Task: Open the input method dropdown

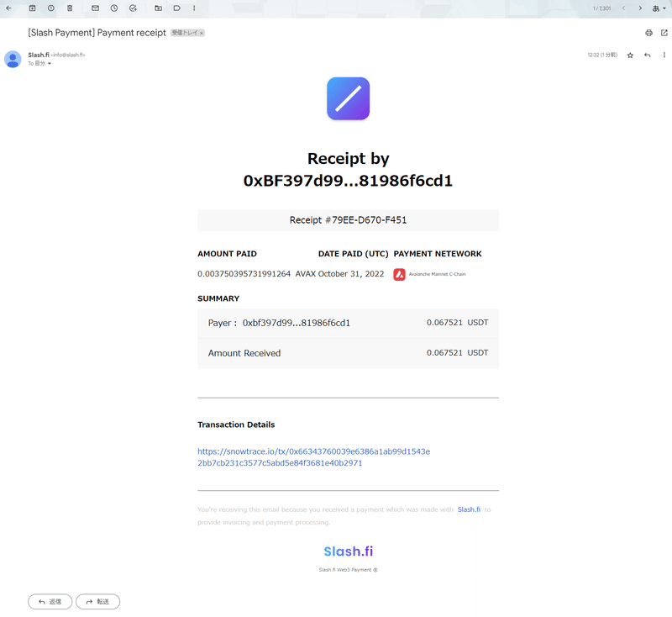Action: [659, 8]
